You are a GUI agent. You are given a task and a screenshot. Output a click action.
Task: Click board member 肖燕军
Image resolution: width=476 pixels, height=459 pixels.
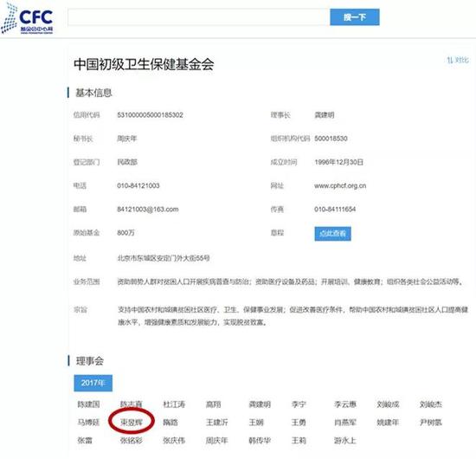click(345, 423)
